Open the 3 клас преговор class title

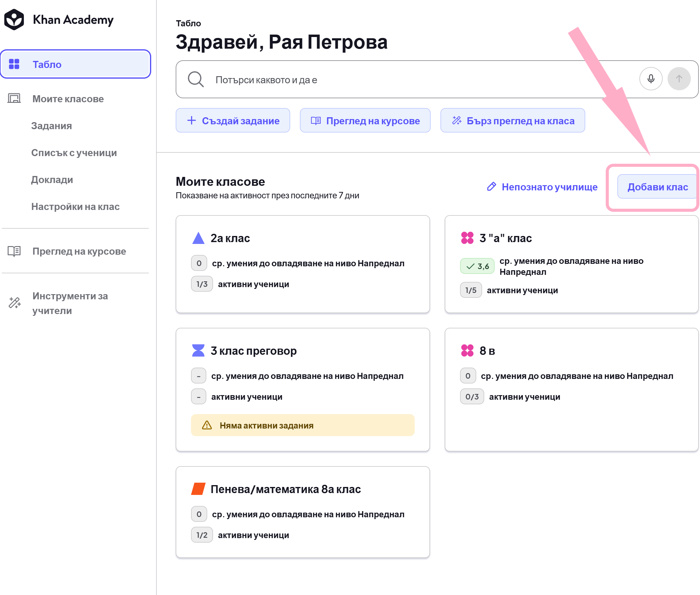[x=253, y=351]
